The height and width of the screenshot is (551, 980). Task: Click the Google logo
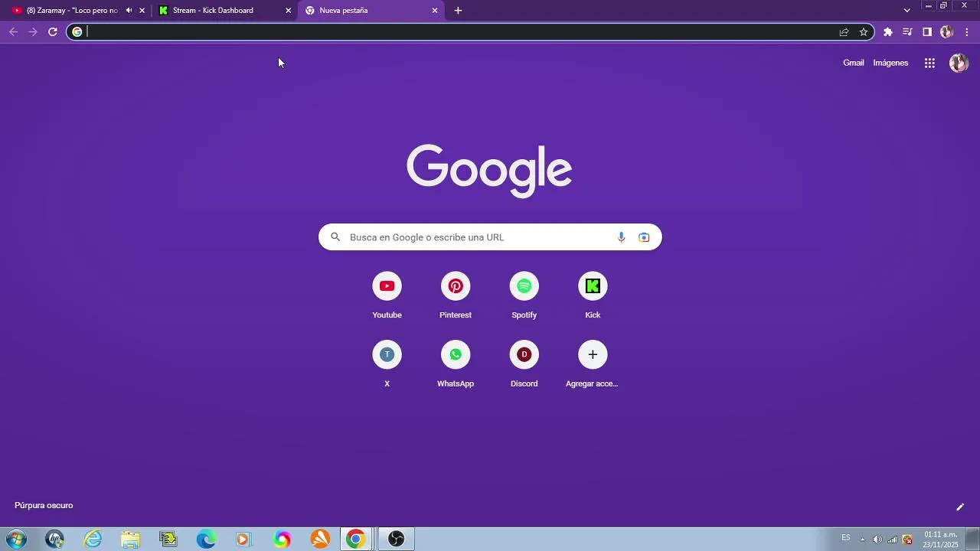click(x=489, y=170)
